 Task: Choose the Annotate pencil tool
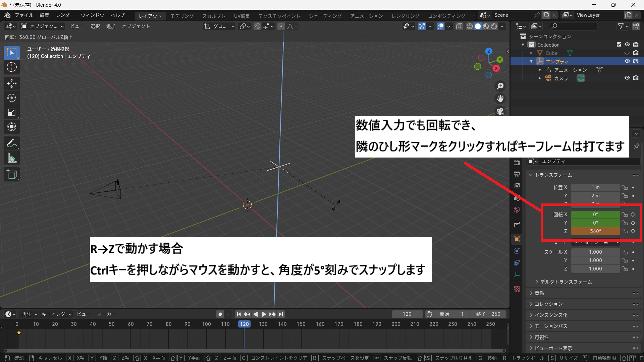tap(12, 143)
